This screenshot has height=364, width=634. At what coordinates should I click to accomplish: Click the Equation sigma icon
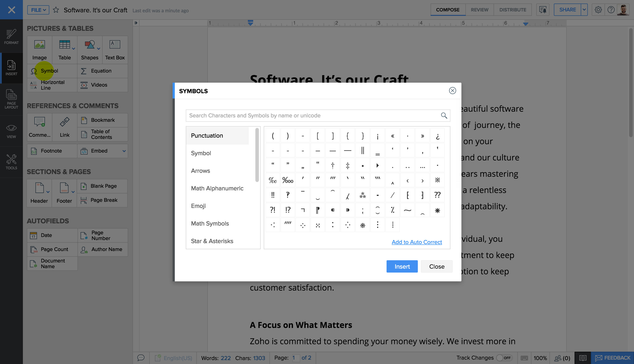click(84, 71)
